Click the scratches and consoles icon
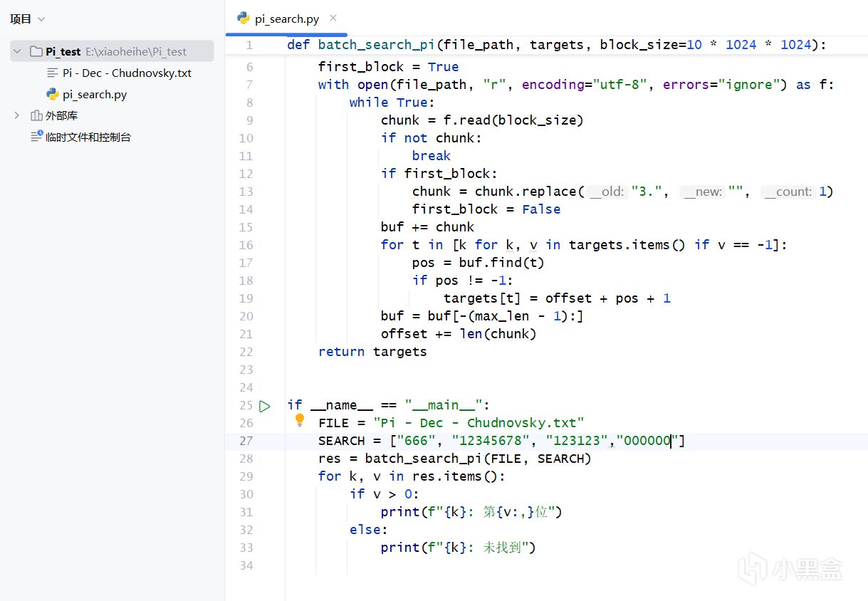 pos(36,137)
